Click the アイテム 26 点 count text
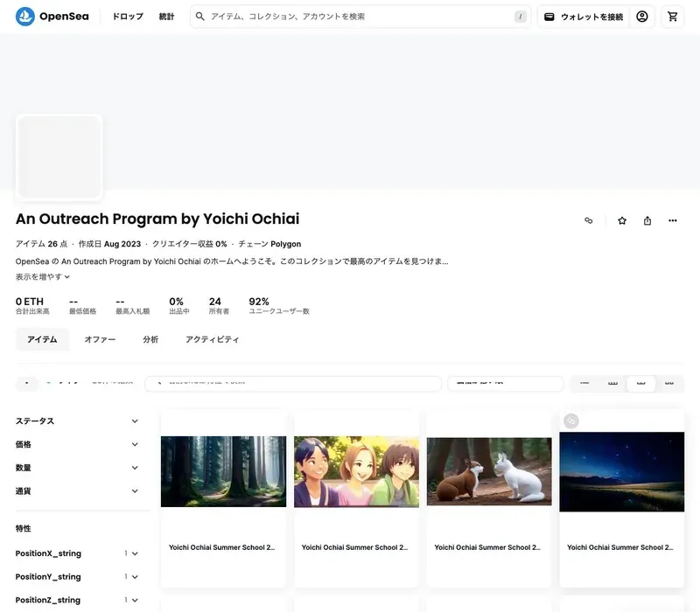700x612 pixels. point(41,244)
